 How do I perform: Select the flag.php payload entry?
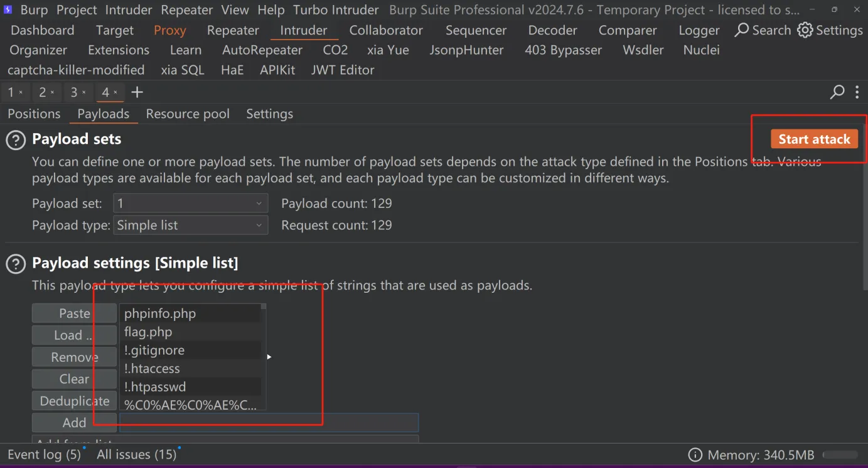(x=191, y=332)
